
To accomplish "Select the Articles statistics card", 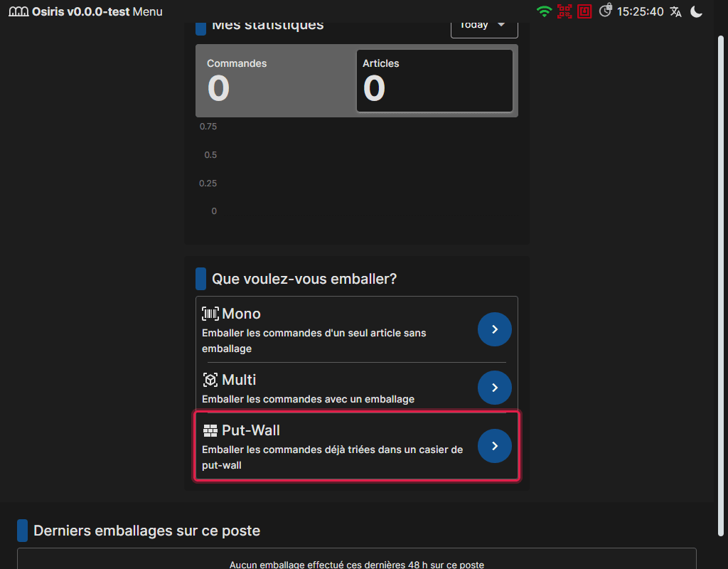I will (x=434, y=81).
